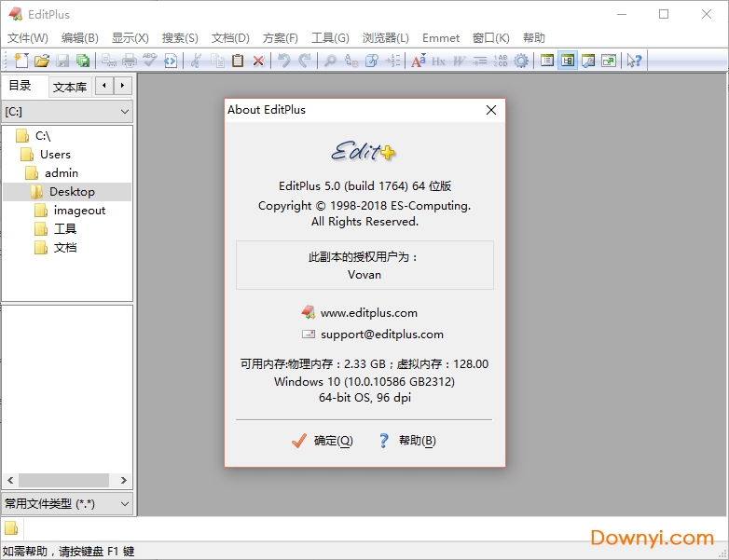Open Preferences with the gear icon

pyautogui.click(x=521, y=61)
